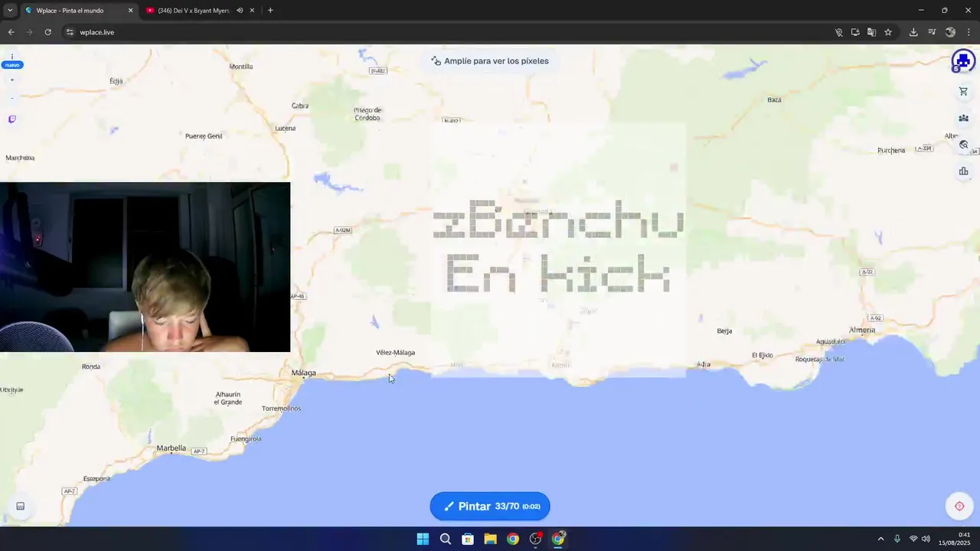Click the Almería label on map
This screenshot has width=980, height=551.
(x=862, y=331)
